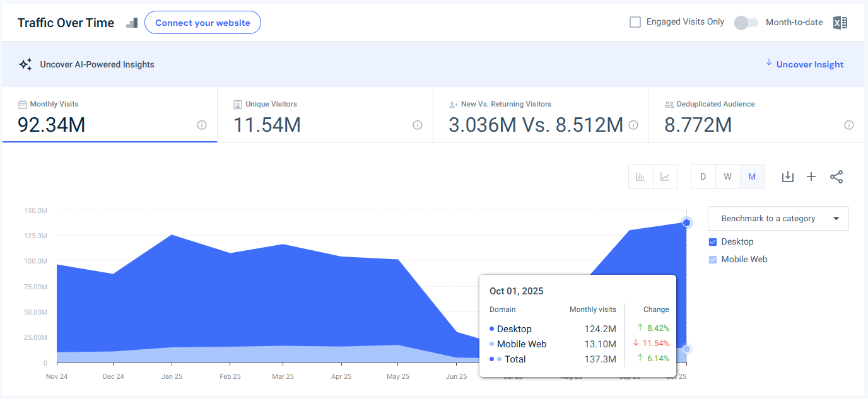Click the Uncover Insight link

[x=809, y=64]
